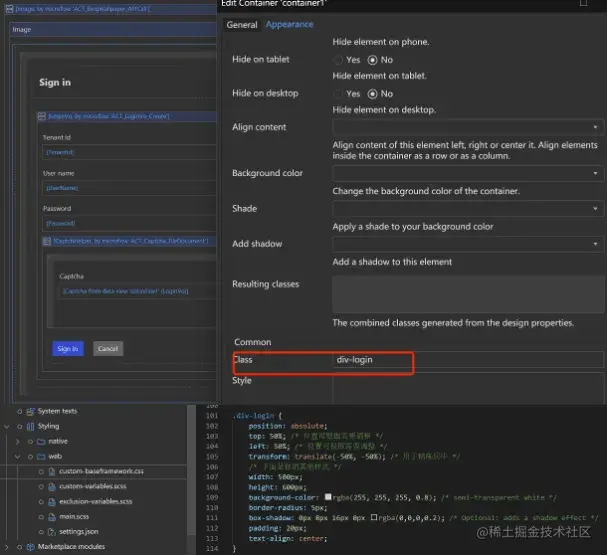Viewport: 608px width, 556px height.
Task: Click the main.scss file icon
Action: point(52,517)
